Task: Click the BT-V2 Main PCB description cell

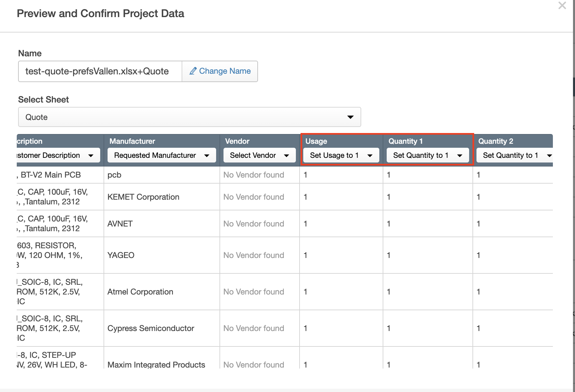Action: [51, 175]
